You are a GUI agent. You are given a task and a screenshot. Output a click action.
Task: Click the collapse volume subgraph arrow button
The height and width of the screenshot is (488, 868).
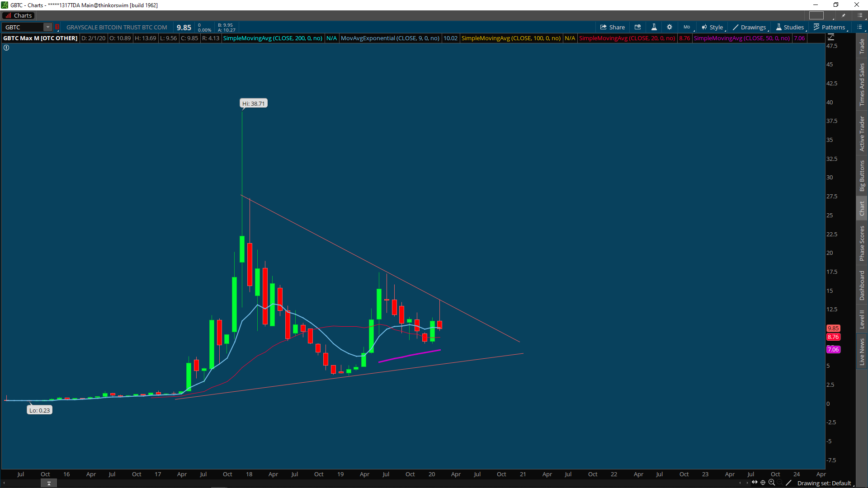pyautogui.click(x=49, y=483)
